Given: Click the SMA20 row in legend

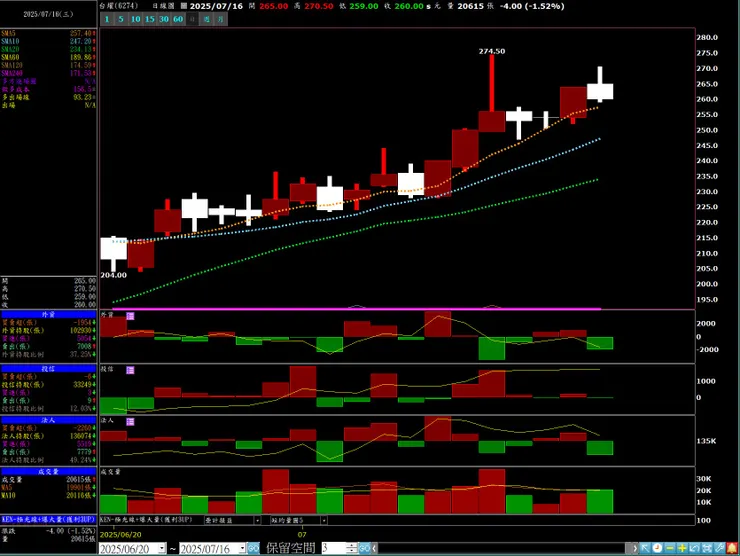Looking at the screenshot, I should (x=49, y=49).
